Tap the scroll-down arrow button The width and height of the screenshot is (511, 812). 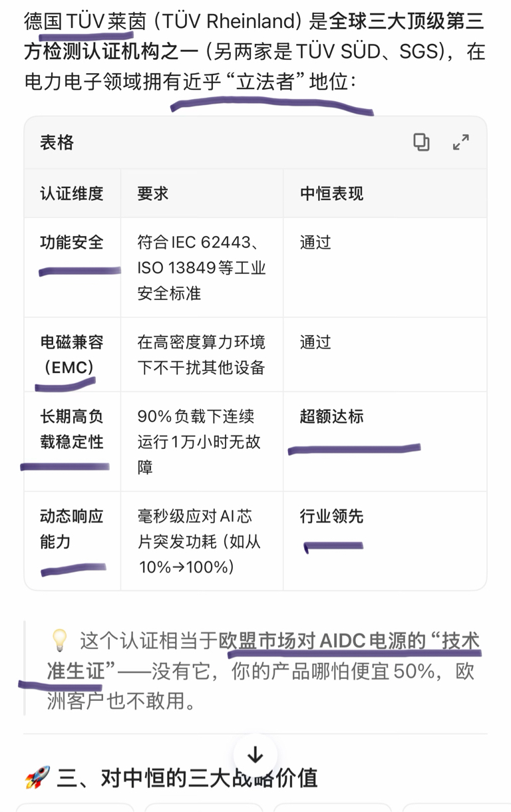(x=255, y=755)
